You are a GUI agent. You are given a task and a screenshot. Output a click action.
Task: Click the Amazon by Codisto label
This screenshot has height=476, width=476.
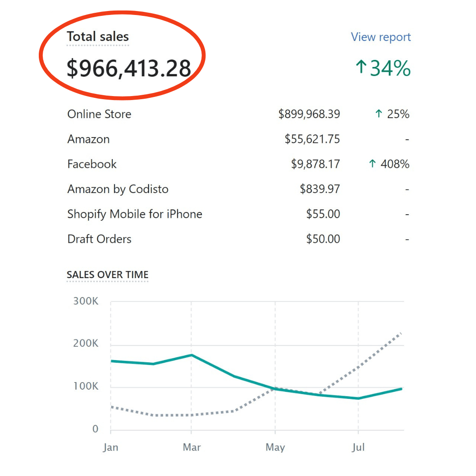tap(118, 190)
